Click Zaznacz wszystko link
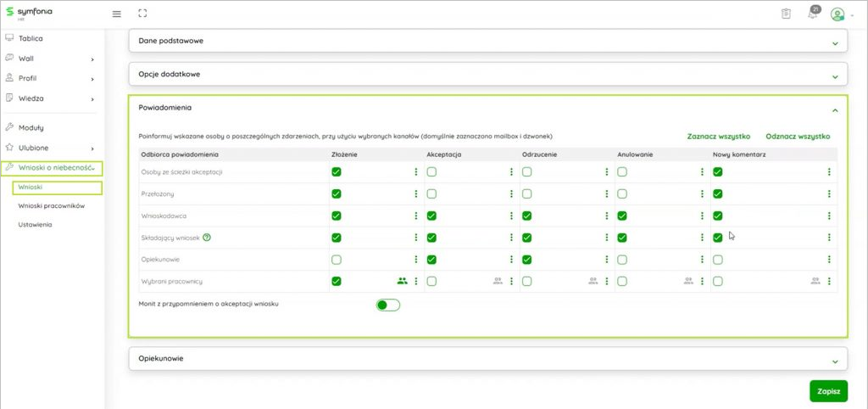Viewport: 868px width, 409px height. [718, 137]
